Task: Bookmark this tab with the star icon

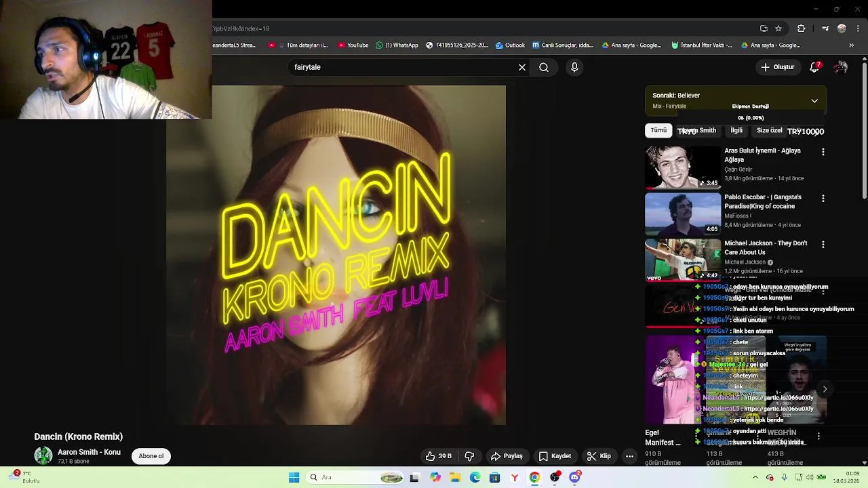Action: [778, 28]
